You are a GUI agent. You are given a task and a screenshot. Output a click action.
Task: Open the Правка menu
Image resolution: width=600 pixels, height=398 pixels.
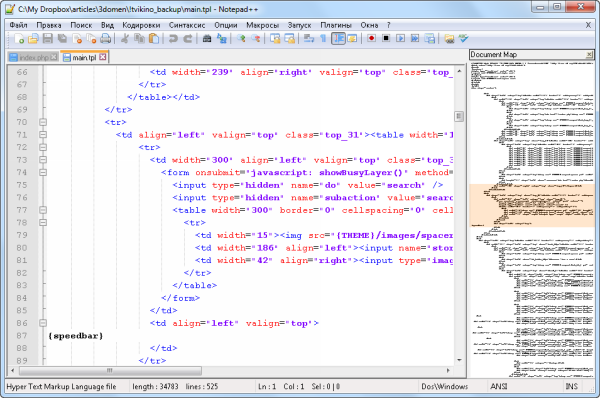tap(49, 25)
